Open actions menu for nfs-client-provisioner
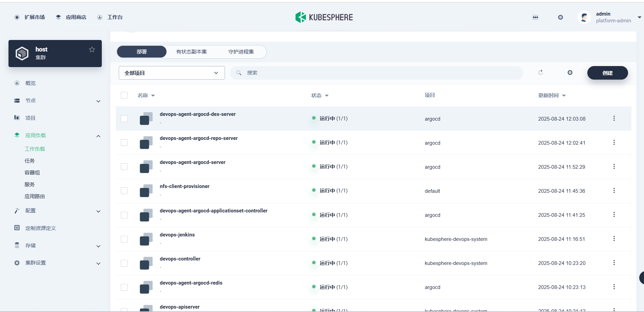The height and width of the screenshot is (312, 644). 614,190
